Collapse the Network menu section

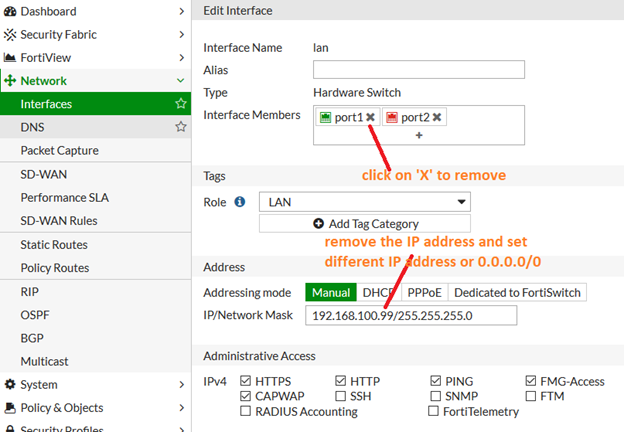tap(181, 81)
